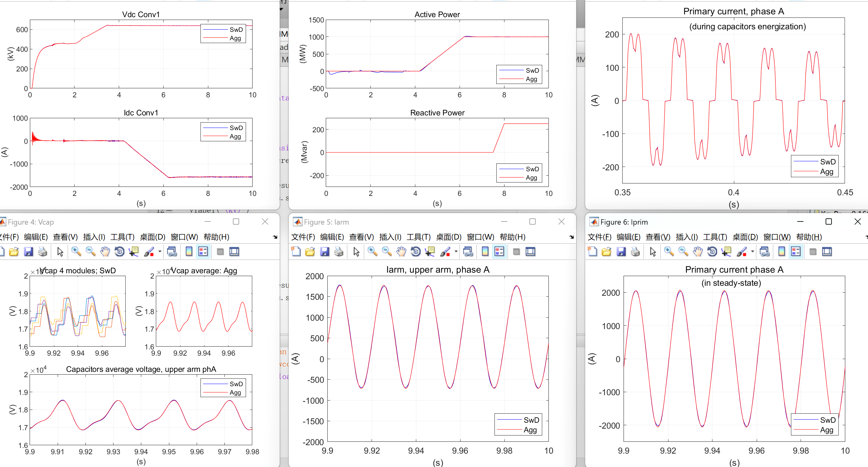Click Zoom In tool in Figure 4 toolbar
Screen dimensions: 868x467
(76, 251)
